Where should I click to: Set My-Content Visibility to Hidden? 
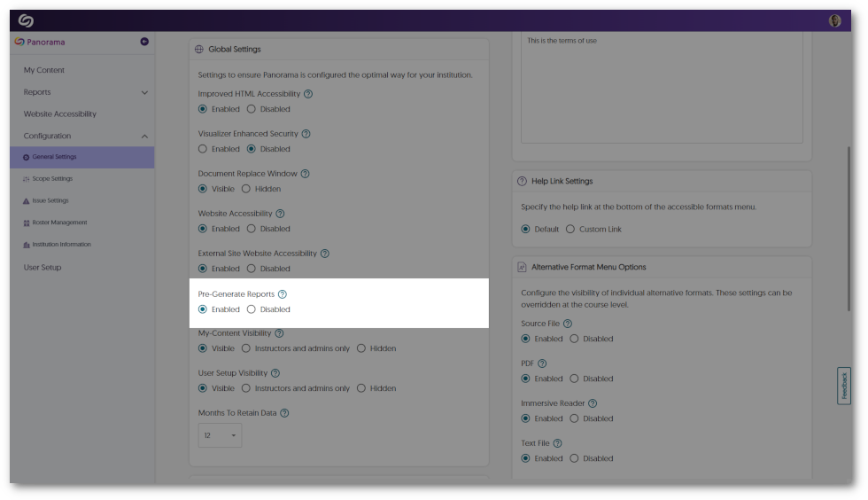click(361, 348)
